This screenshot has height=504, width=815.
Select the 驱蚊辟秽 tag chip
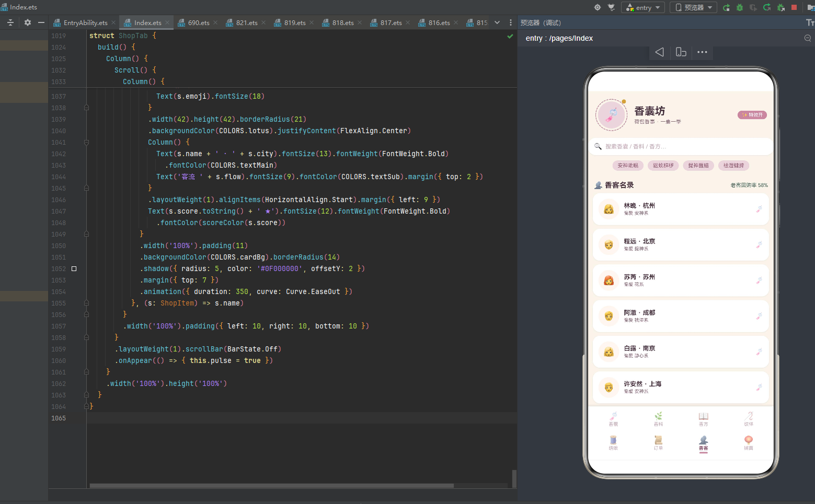coord(663,166)
